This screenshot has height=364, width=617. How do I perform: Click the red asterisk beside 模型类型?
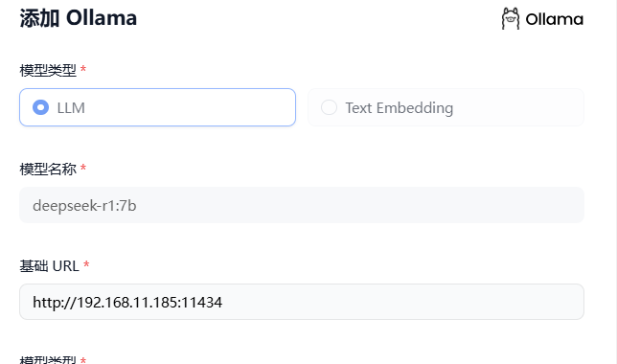coord(83,69)
